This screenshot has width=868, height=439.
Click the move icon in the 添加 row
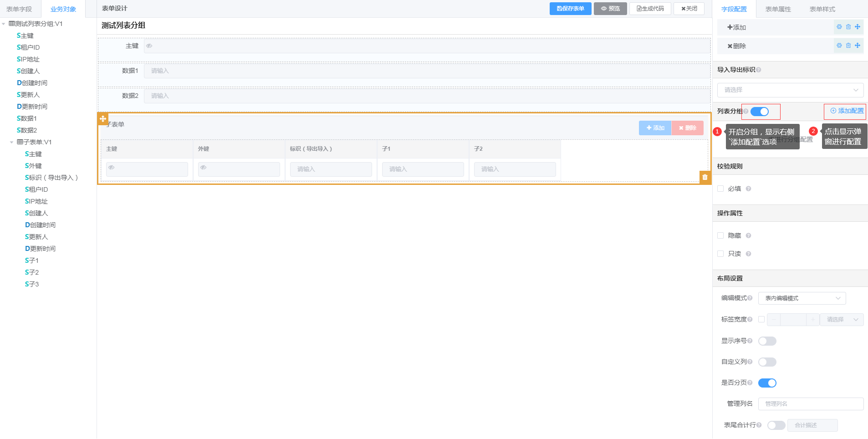pyautogui.click(x=858, y=27)
